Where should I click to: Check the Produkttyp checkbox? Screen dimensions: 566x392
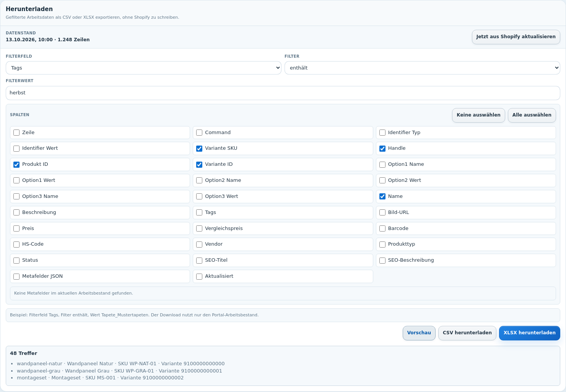(x=382, y=245)
